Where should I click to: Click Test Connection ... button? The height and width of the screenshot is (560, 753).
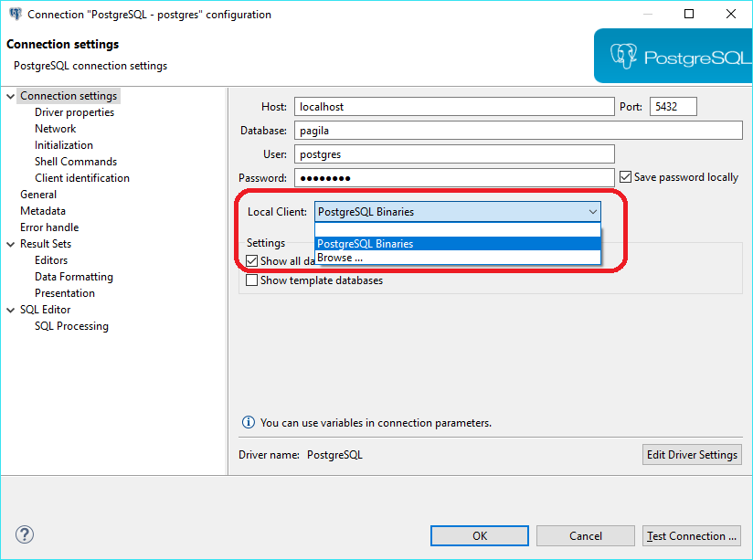coord(692,536)
